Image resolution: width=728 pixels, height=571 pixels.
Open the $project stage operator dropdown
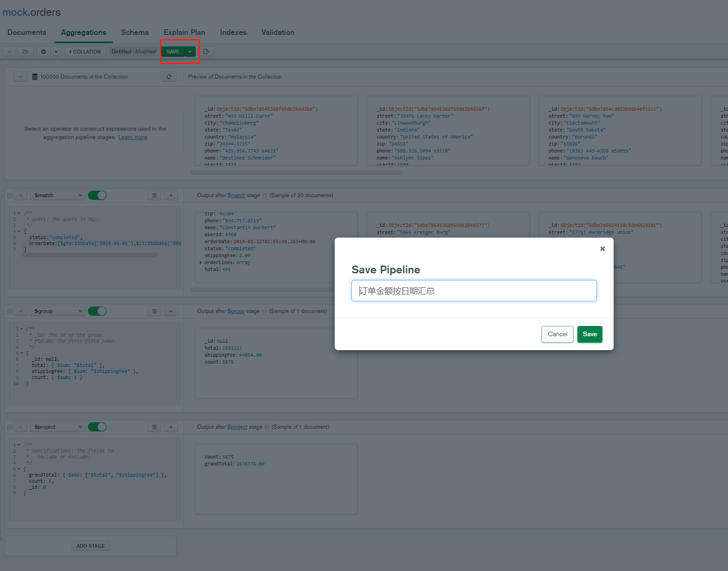tap(57, 427)
